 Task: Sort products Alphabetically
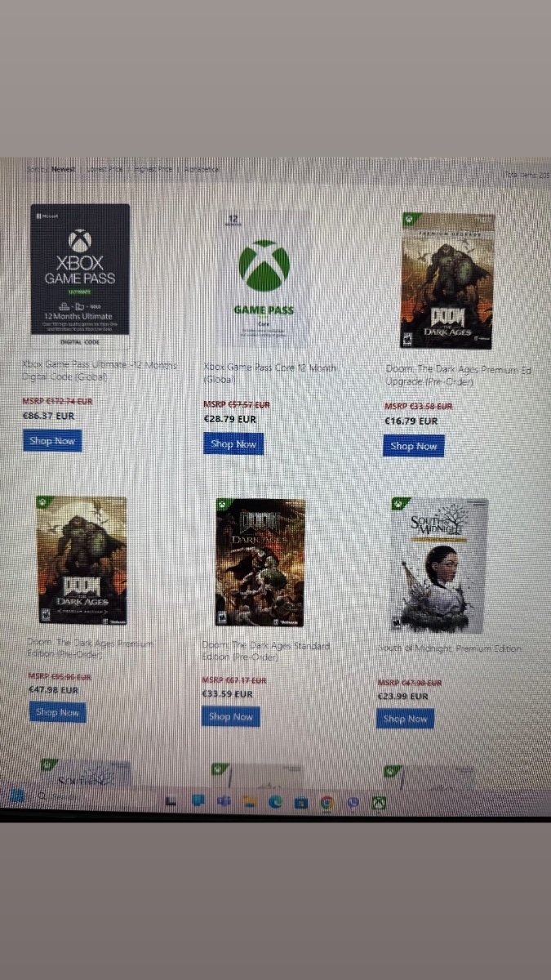click(201, 169)
